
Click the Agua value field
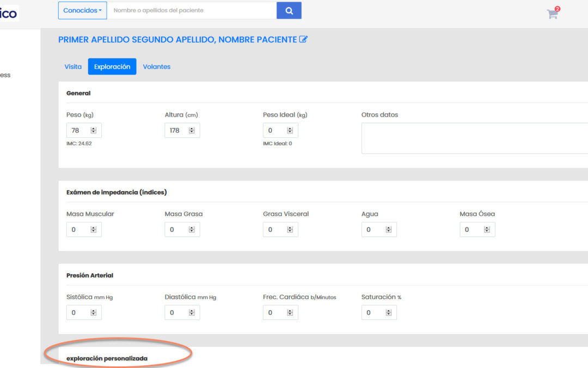pos(379,230)
